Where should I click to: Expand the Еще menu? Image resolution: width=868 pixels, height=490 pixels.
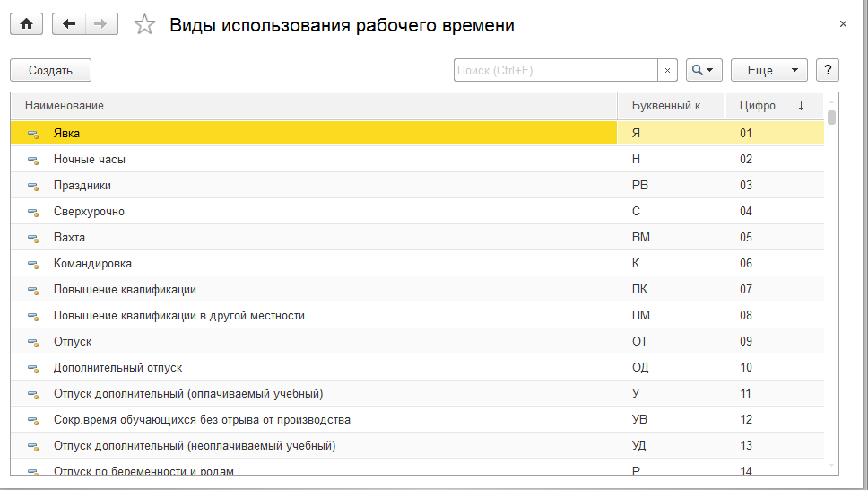[x=768, y=70]
